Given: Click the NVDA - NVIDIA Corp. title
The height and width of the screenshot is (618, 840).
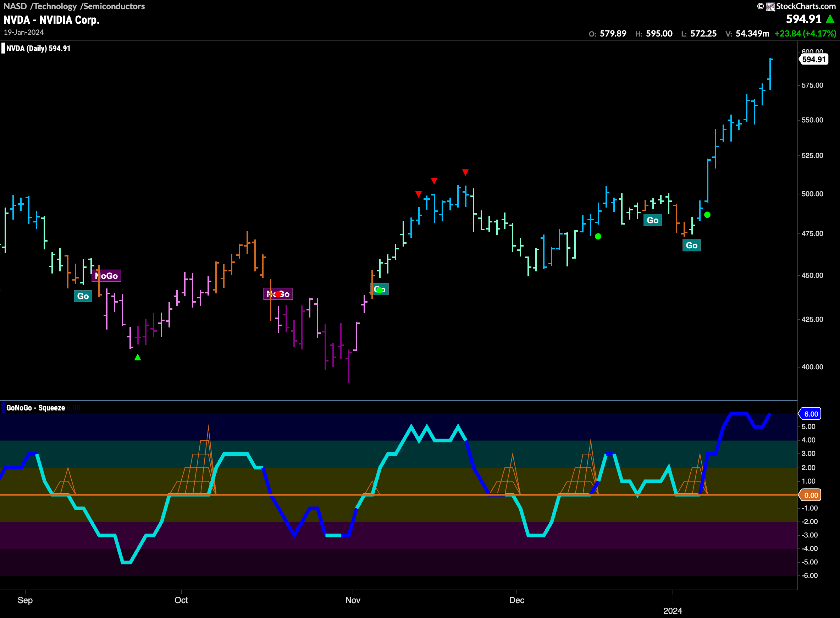Looking at the screenshot, I should 51,20.
